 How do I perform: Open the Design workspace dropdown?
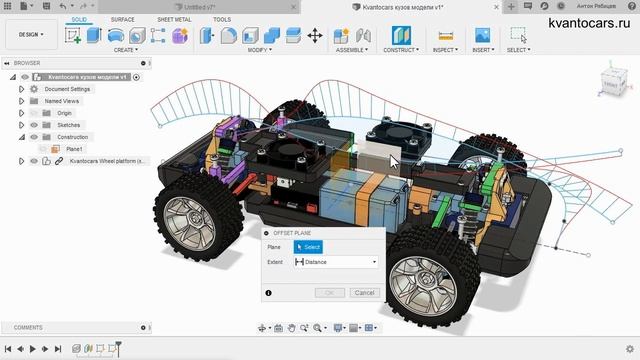point(31,35)
